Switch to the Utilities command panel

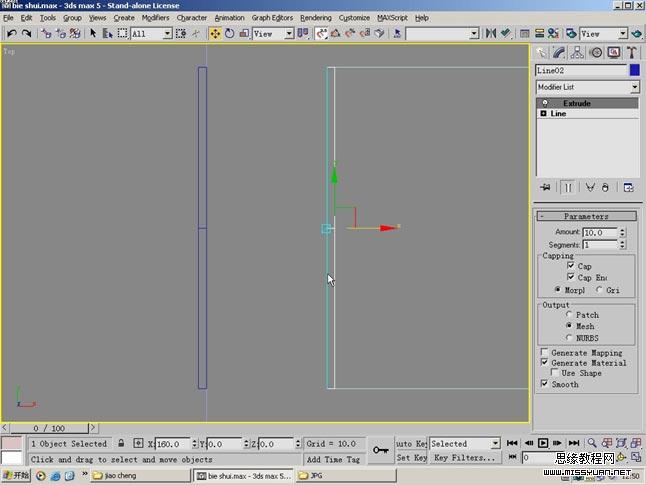632,53
